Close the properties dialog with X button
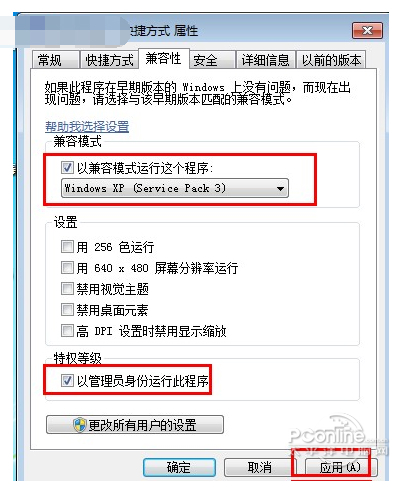The height and width of the screenshot is (487, 408). point(367,31)
